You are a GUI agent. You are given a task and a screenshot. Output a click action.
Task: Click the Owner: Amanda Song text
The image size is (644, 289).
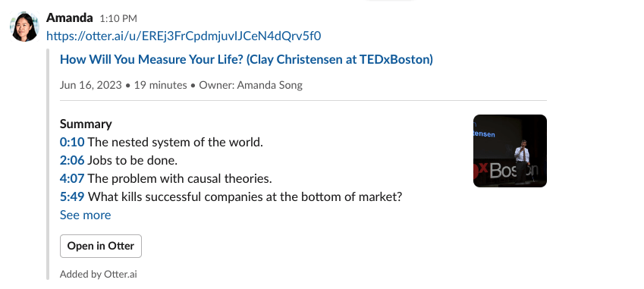[250, 85]
